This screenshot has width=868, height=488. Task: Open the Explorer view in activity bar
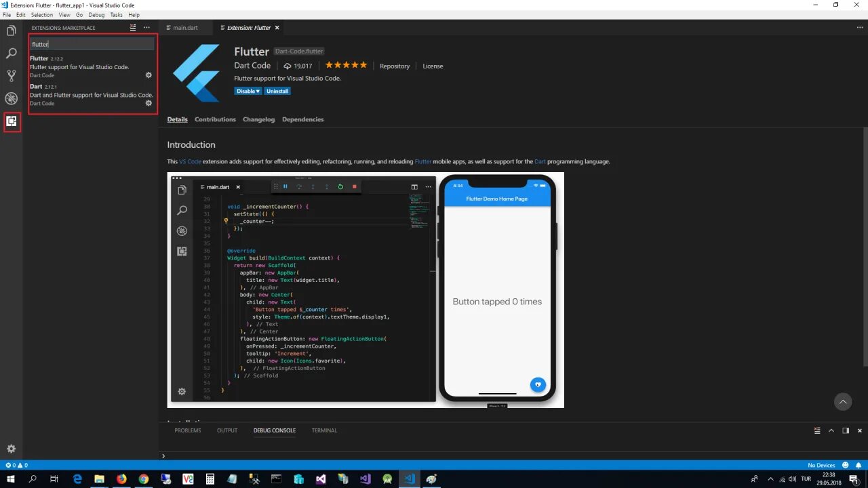(x=11, y=30)
